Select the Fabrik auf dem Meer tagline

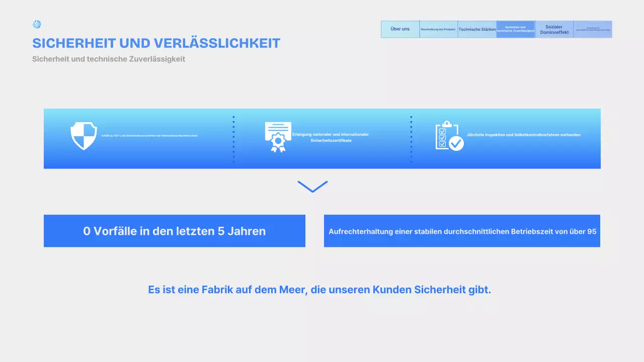[319, 290]
